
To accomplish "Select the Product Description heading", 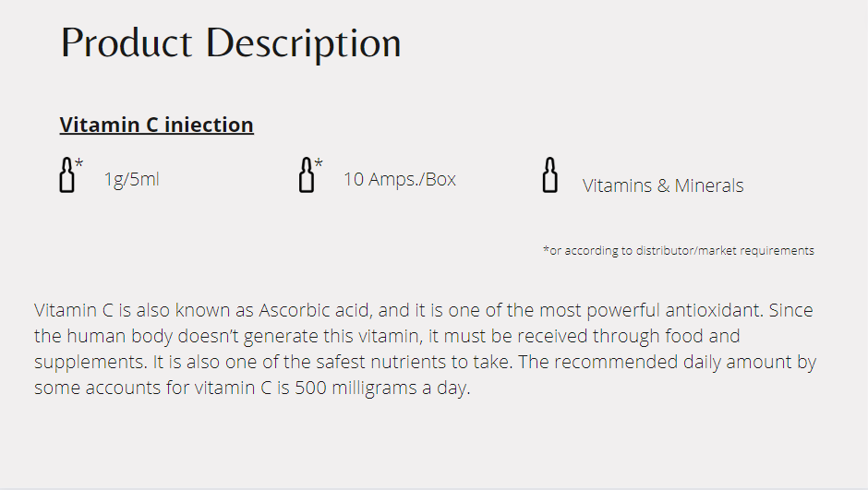I will (231, 43).
